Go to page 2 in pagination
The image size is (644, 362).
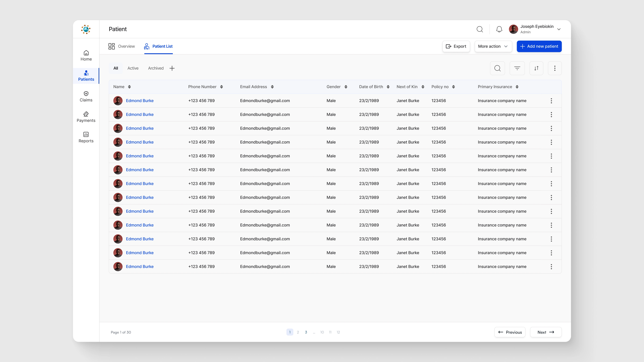[298, 332]
